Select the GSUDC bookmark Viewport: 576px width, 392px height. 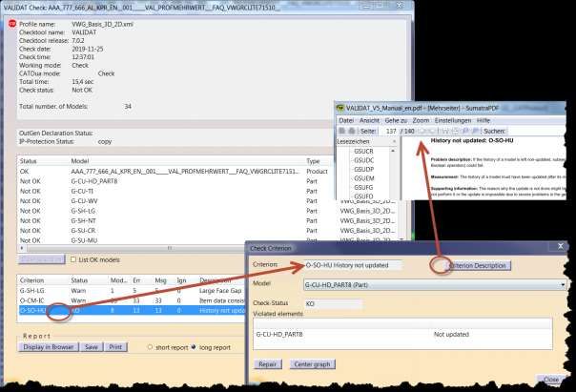pyautogui.click(x=363, y=160)
